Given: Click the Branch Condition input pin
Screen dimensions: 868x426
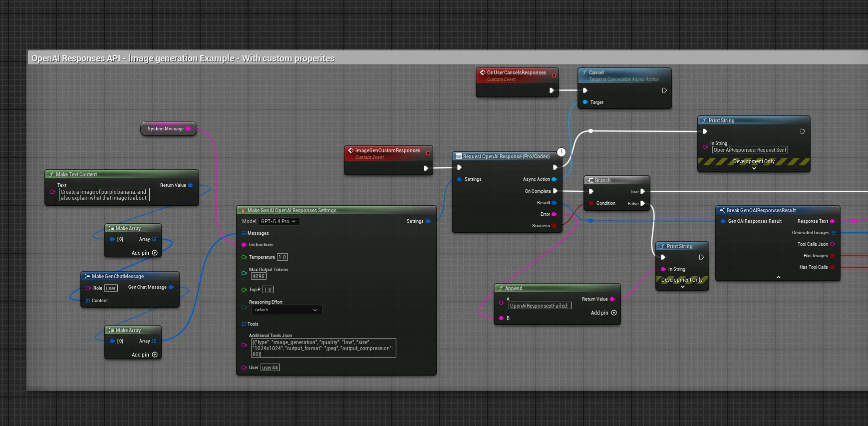Looking at the screenshot, I should coord(591,203).
